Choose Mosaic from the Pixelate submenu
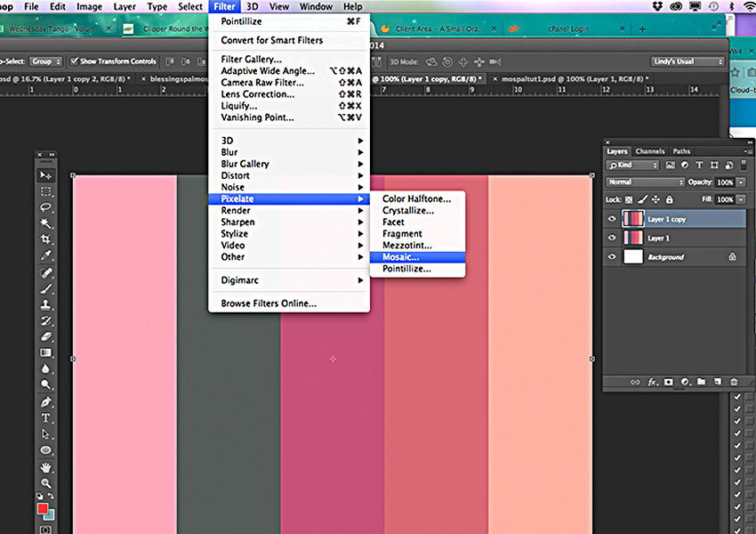The height and width of the screenshot is (534, 756). click(405, 256)
